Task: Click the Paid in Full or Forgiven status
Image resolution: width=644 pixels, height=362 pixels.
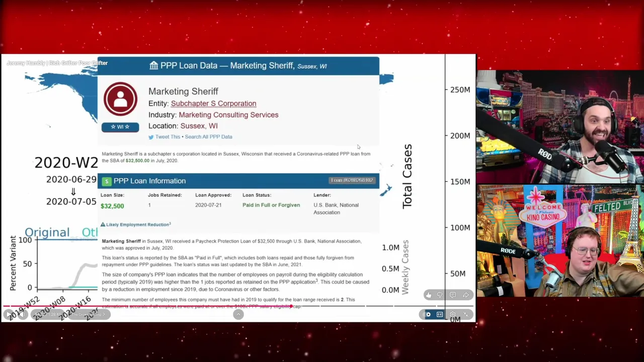Action: pyautogui.click(x=271, y=205)
